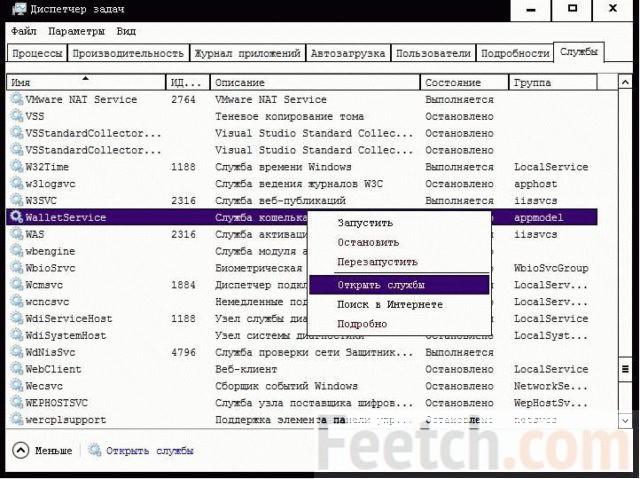Switch to the Процессы tab
640x479 pixels.
pos(37,53)
